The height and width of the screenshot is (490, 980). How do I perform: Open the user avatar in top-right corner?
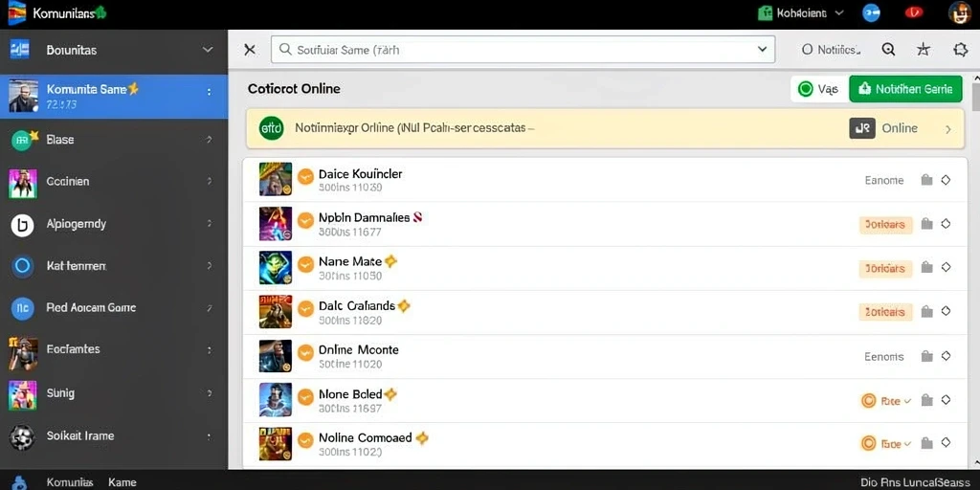tap(959, 13)
